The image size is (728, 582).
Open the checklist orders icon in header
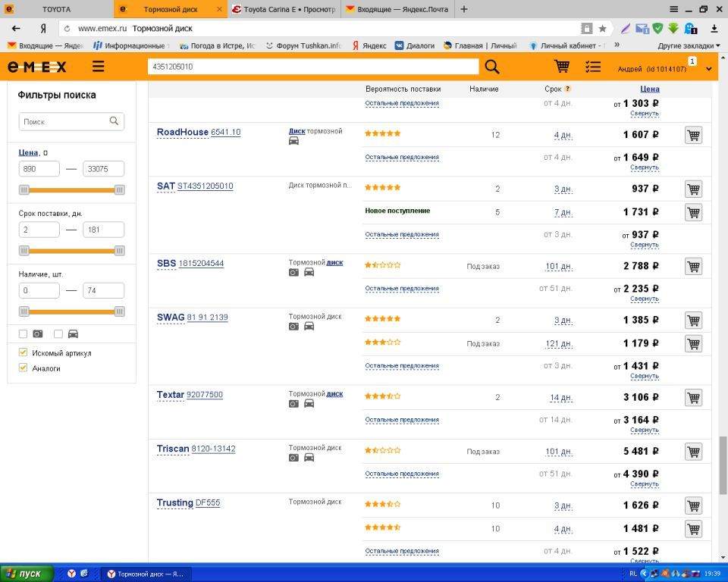593,67
